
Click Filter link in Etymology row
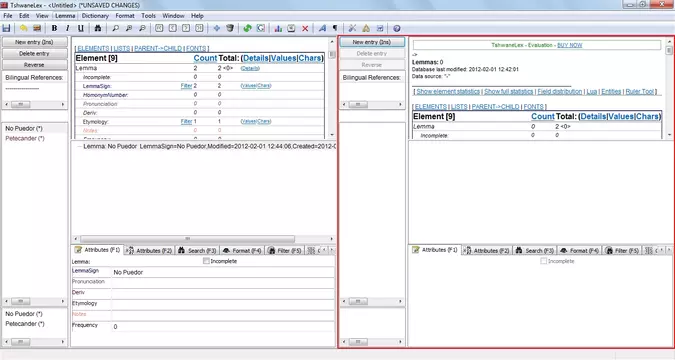pyautogui.click(x=186, y=121)
